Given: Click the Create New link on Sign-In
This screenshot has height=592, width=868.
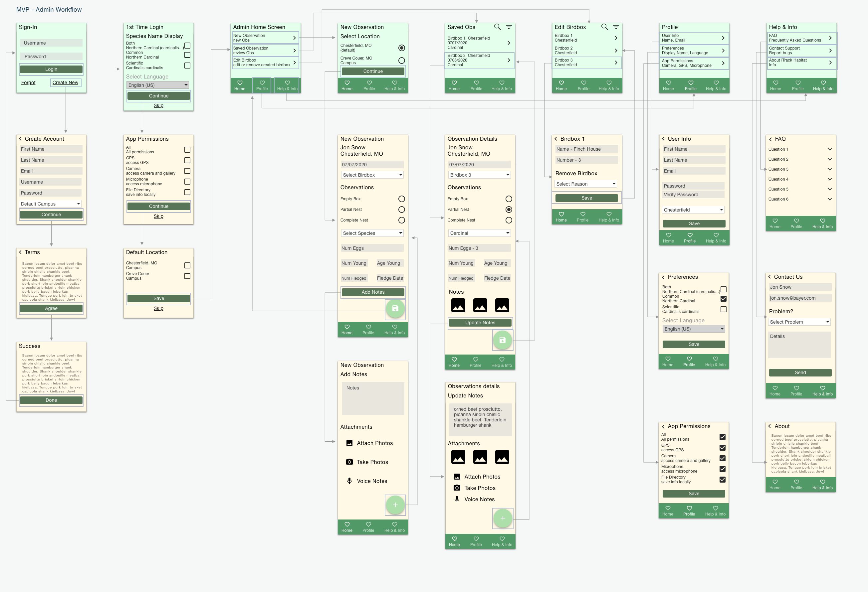Looking at the screenshot, I should tap(65, 82).
